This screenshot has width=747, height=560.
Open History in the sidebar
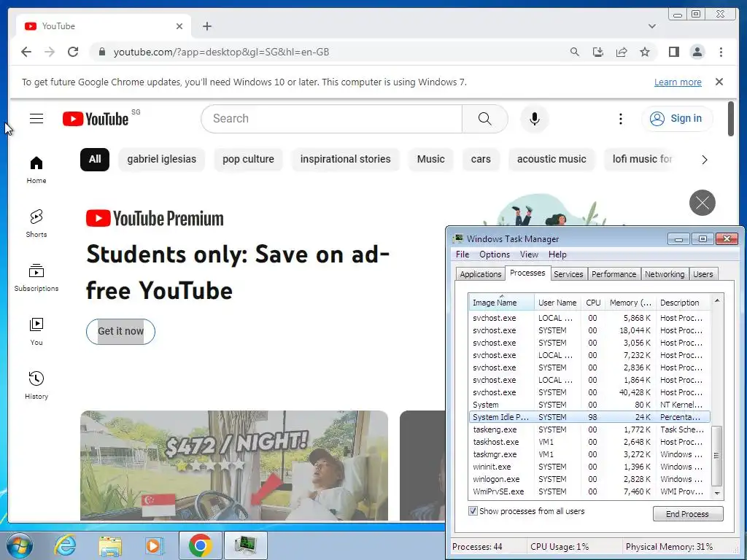click(36, 386)
